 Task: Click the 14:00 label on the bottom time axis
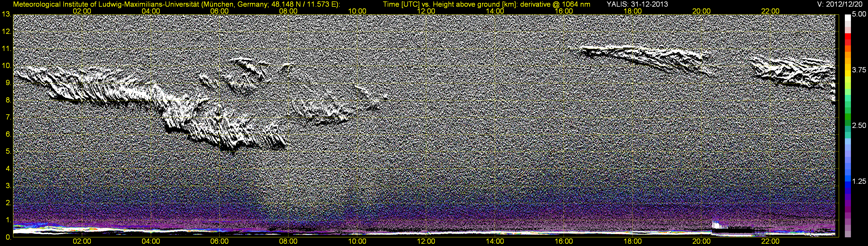click(x=495, y=242)
